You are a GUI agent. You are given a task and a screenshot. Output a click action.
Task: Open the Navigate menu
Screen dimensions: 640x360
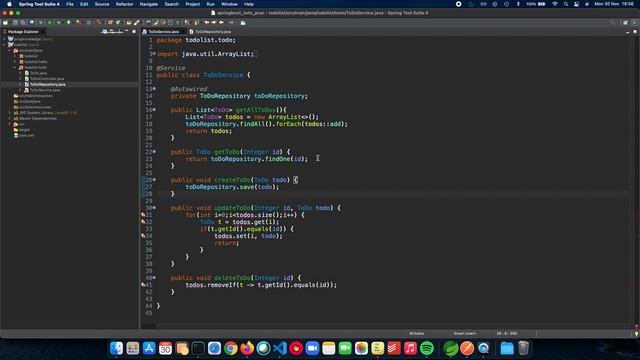pyautogui.click(x=149, y=4)
